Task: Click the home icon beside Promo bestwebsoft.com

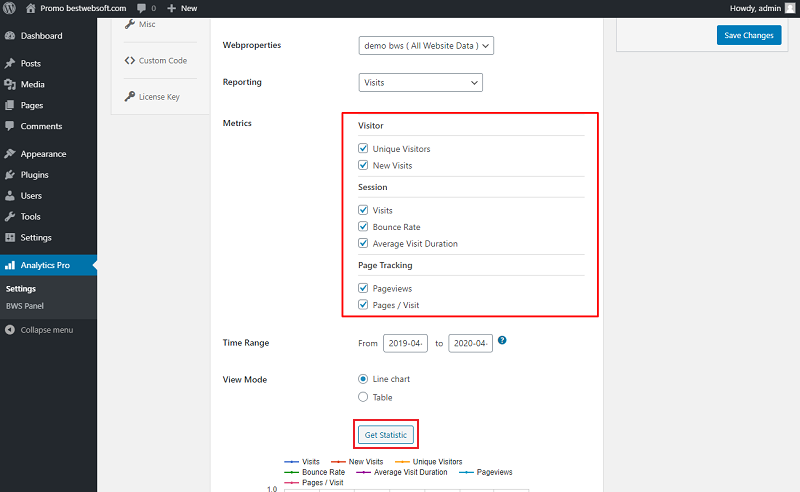Action: pyautogui.click(x=31, y=8)
